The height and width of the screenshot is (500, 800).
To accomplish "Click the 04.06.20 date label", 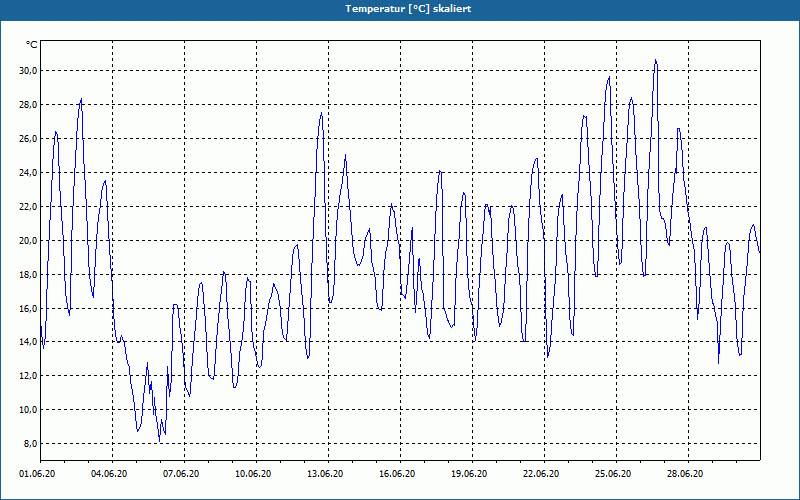I will 109,474.
